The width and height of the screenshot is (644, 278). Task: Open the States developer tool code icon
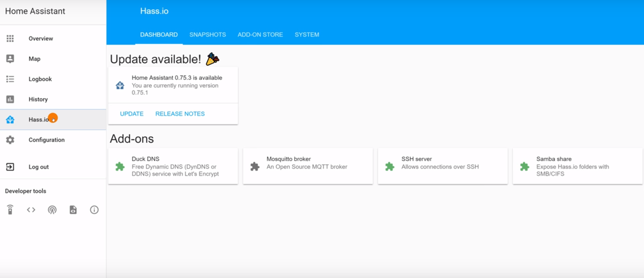click(x=31, y=210)
